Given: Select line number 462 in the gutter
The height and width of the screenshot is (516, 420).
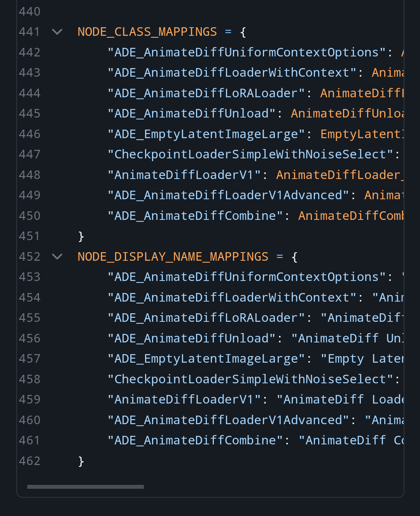Looking at the screenshot, I should click(29, 460).
